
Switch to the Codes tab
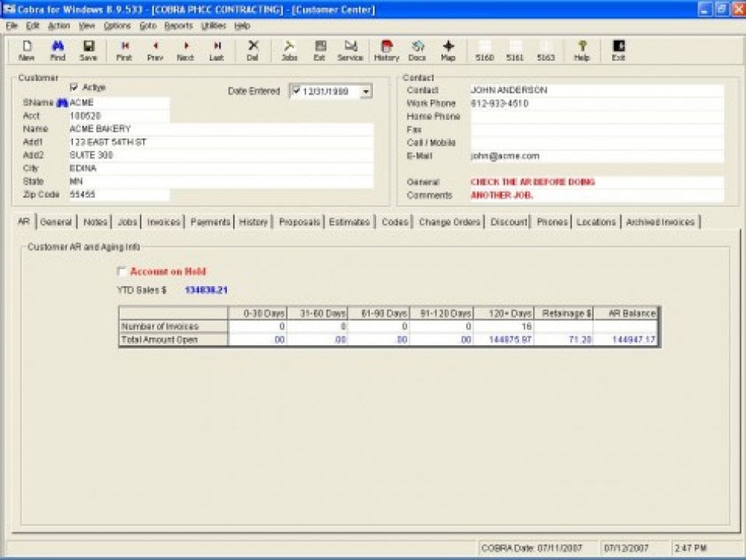tap(395, 222)
